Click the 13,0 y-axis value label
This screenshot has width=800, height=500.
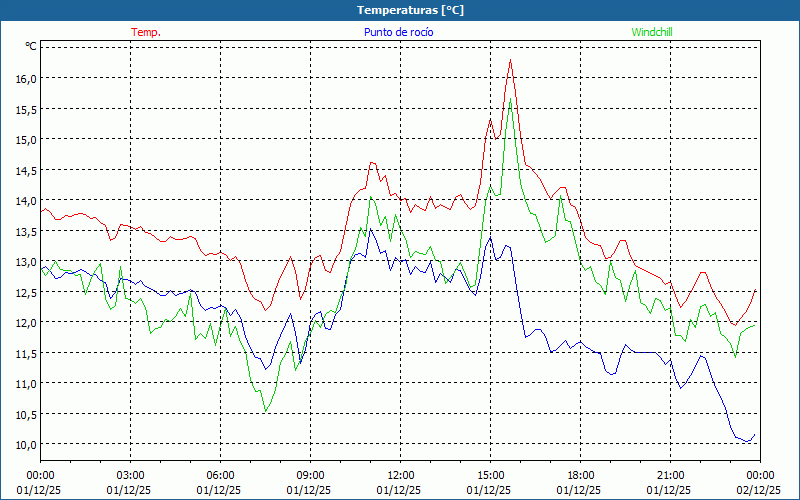[25, 261]
